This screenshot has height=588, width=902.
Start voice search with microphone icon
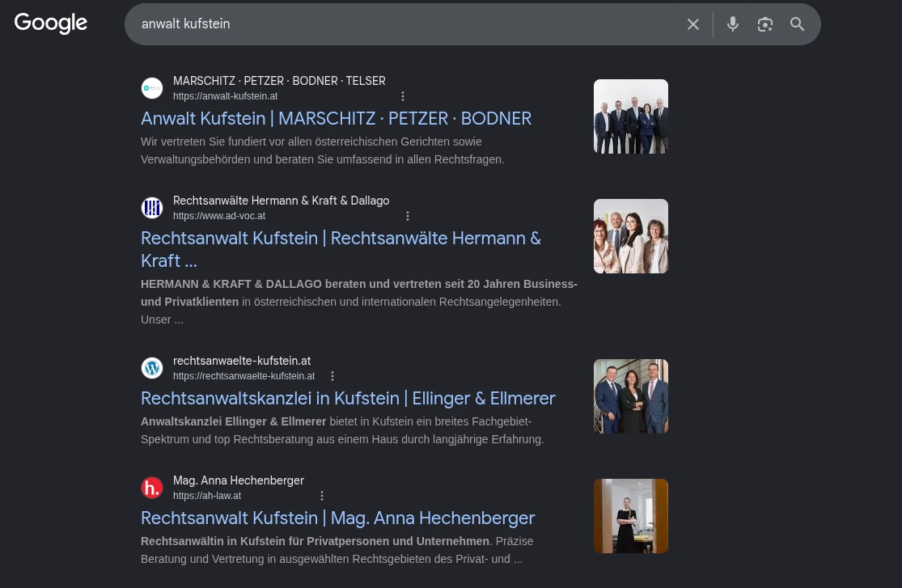click(732, 24)
